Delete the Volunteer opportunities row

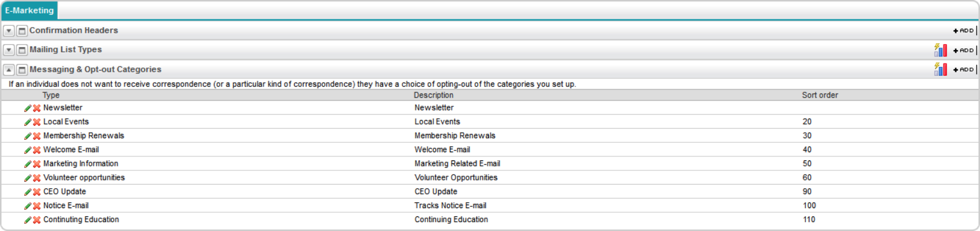click(x=36, y=178)
